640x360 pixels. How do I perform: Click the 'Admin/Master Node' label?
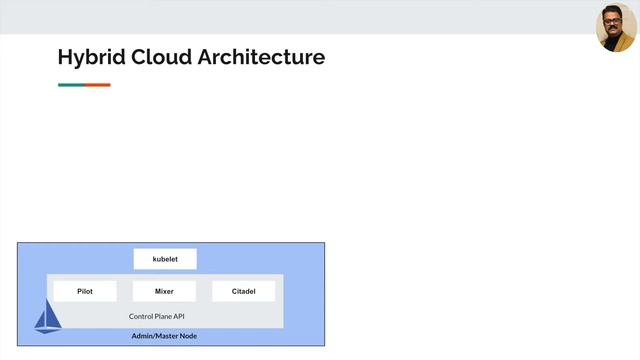click(164, 336)
